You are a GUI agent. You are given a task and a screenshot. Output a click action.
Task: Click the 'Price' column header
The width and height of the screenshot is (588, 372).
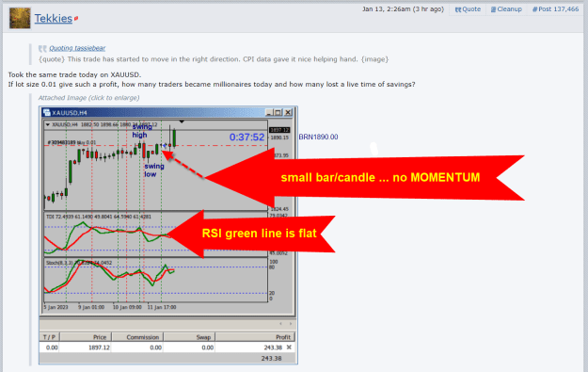86,337
